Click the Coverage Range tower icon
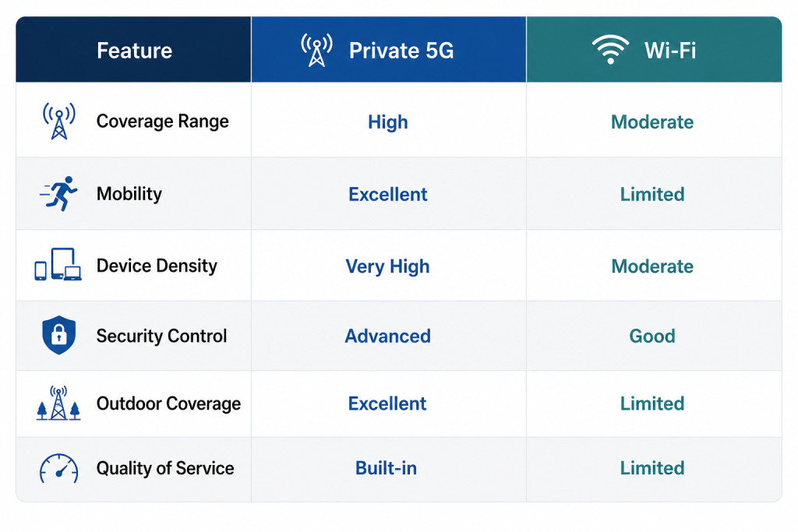 click(59, 121)
